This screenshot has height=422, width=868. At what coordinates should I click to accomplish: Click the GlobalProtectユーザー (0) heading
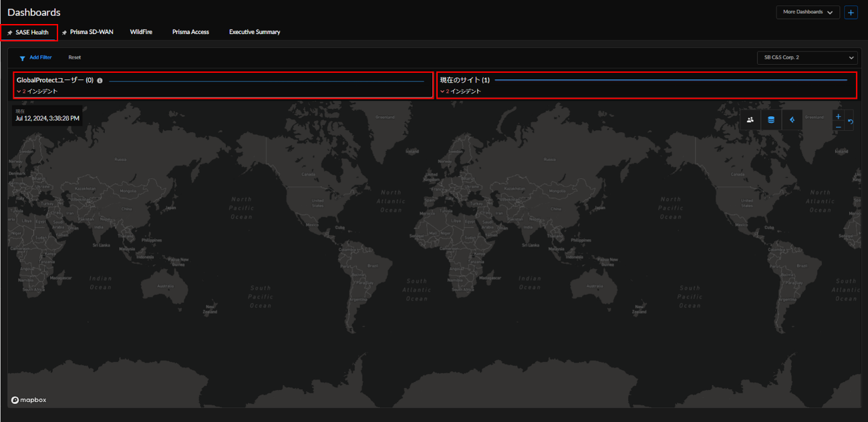click(55, 80)
